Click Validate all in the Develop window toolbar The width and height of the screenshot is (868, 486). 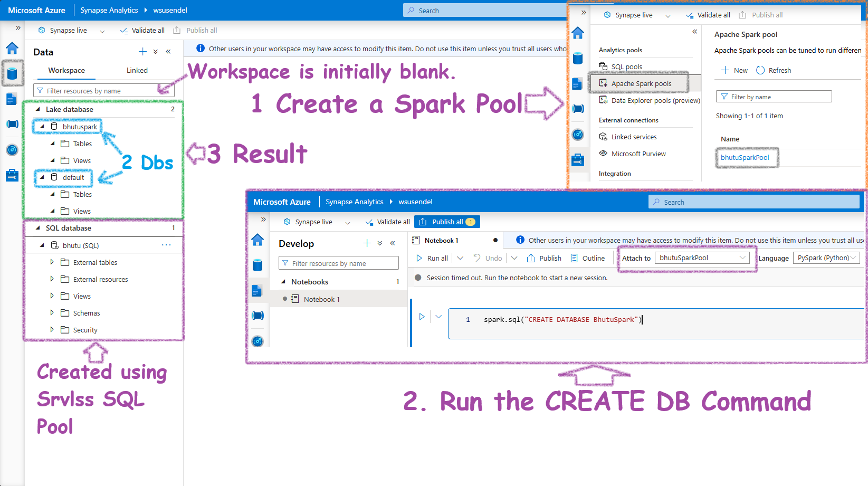(x=387, y=222)
